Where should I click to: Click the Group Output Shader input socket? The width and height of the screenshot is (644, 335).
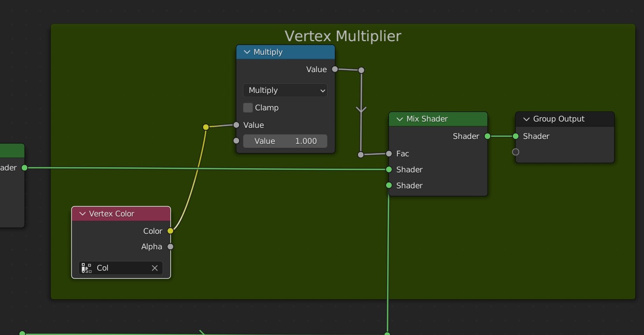tap(516, 136)
